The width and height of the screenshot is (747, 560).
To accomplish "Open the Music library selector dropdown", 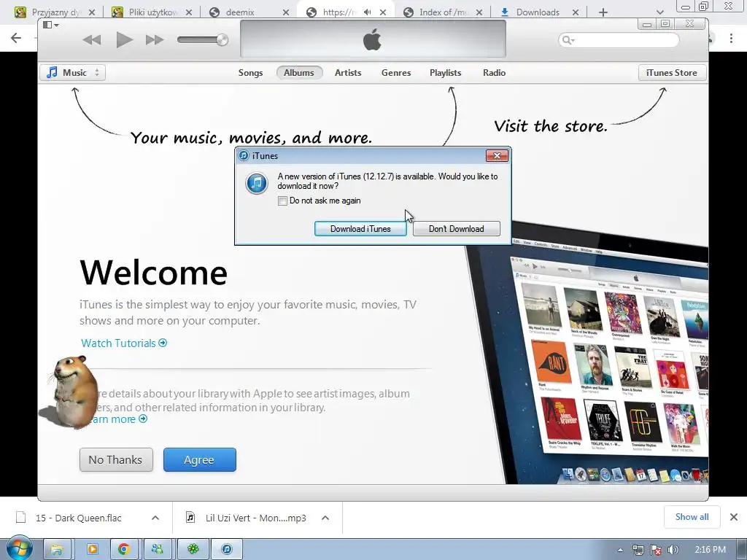I will coord(73,73).
